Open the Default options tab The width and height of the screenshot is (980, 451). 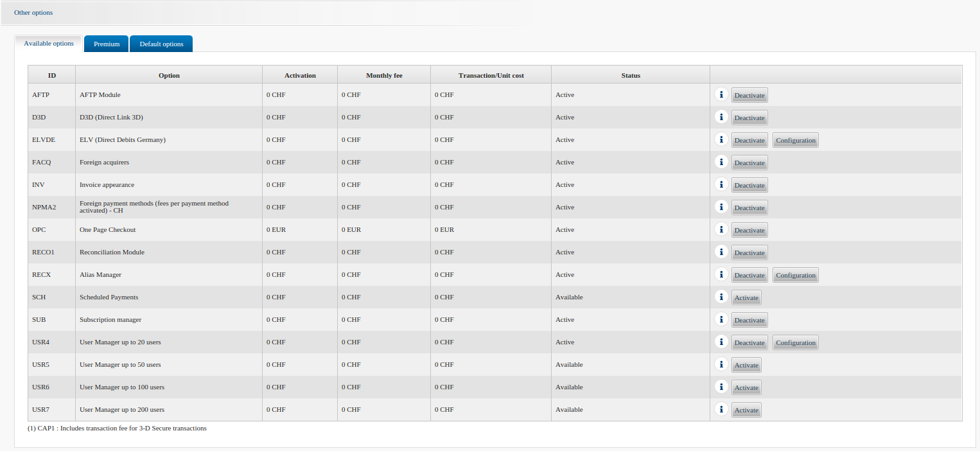click(x=161, y=44)
